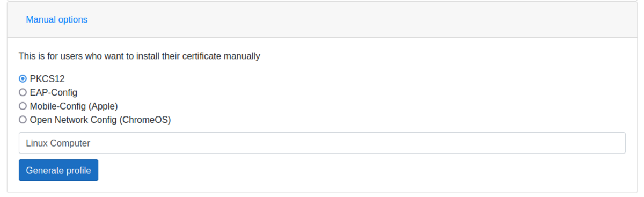Choose the Apple profile format circle
This screenshot has width=644, height=197.
point(23,106)
